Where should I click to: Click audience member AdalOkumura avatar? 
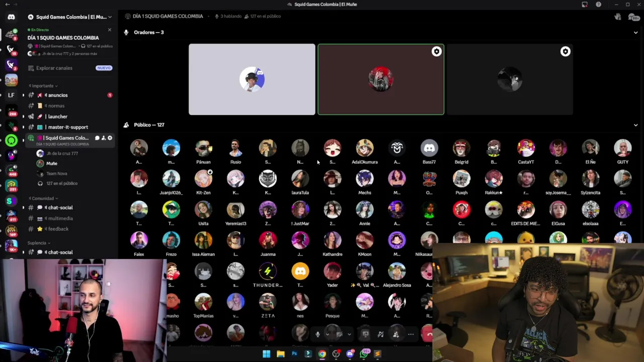365,148
